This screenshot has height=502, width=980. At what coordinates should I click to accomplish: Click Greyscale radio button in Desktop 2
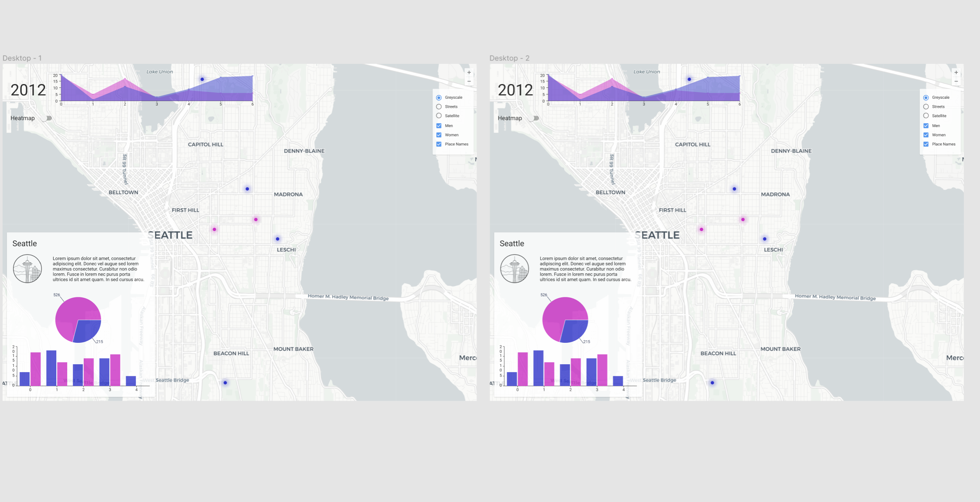(x=926, y=97)
